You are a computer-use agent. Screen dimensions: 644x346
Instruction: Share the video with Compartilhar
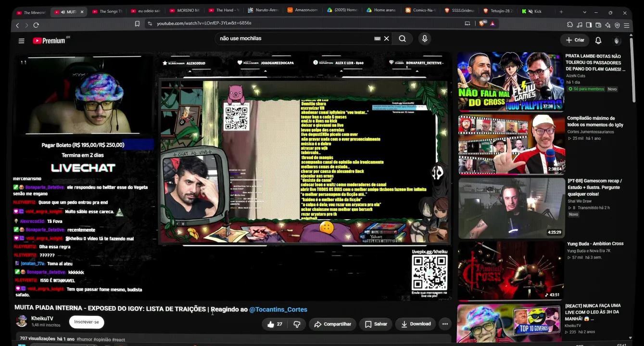[x=332, y=324]
